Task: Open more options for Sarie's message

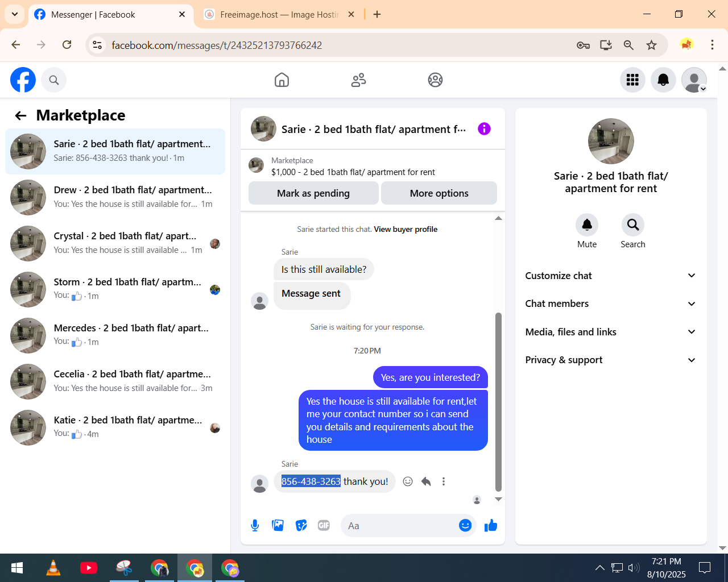Action: coord(444,481)
